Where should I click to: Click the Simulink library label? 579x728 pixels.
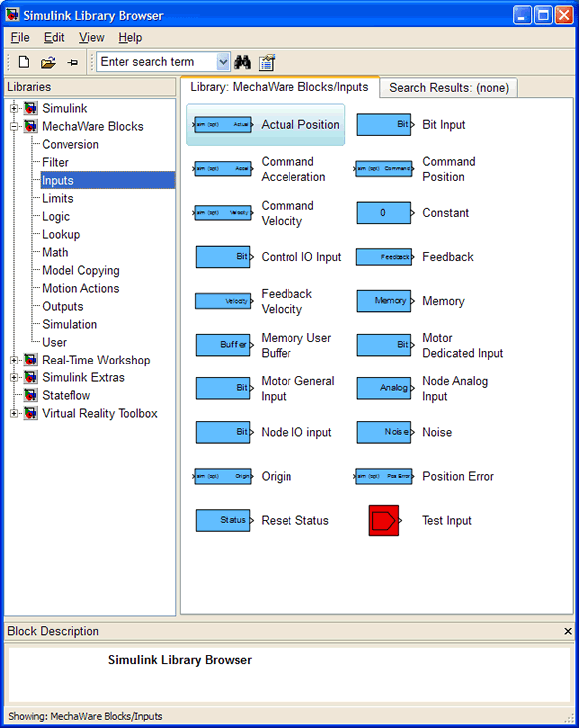65,108
